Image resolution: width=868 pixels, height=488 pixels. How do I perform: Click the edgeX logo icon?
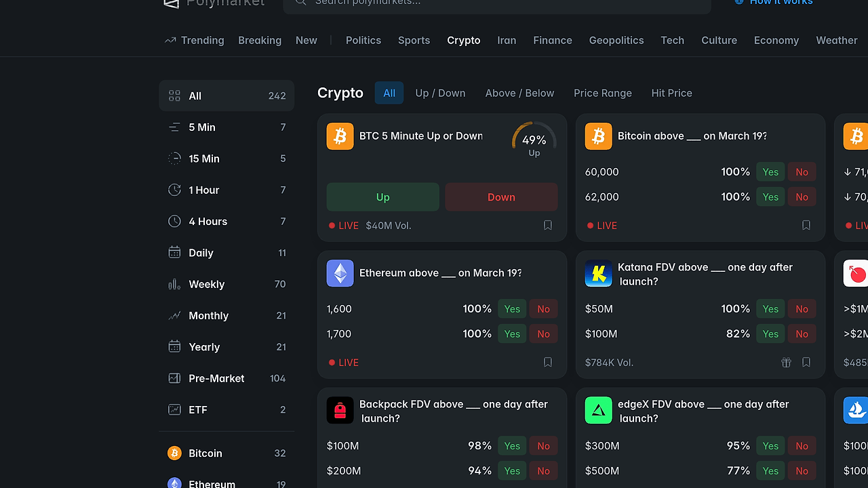[x=598, y=410]
